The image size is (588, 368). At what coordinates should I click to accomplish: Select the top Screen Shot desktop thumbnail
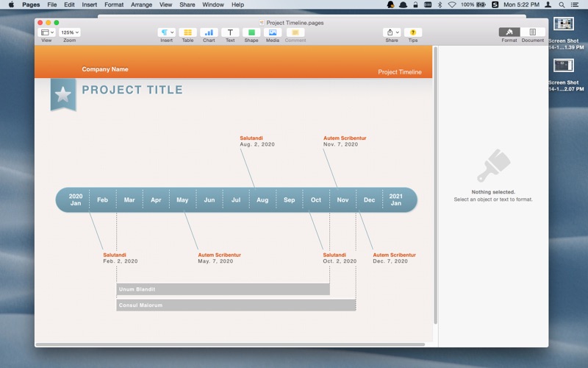point(564,24)
